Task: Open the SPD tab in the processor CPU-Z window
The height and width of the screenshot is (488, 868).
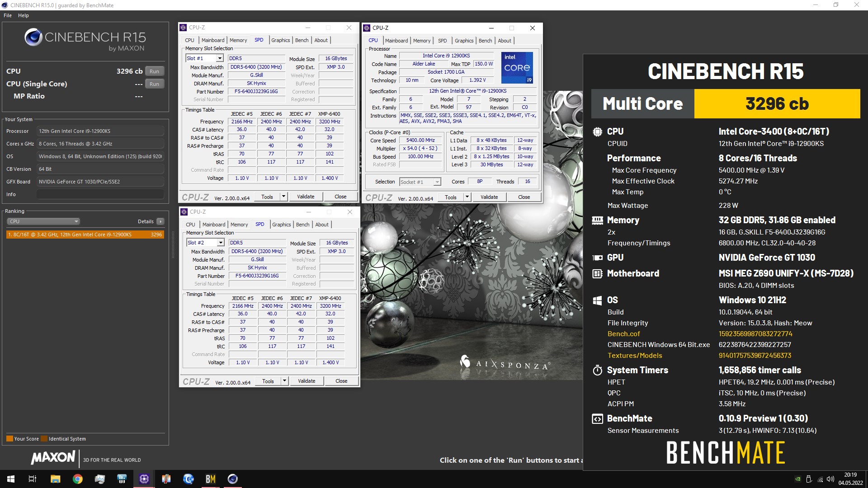Action: [443, 41]
